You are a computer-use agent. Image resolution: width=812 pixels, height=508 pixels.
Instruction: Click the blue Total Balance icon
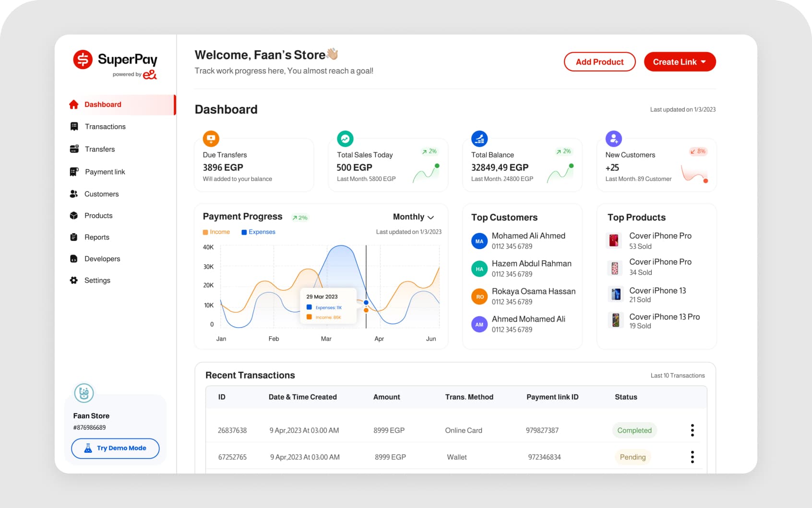click(x=479, y=139)
